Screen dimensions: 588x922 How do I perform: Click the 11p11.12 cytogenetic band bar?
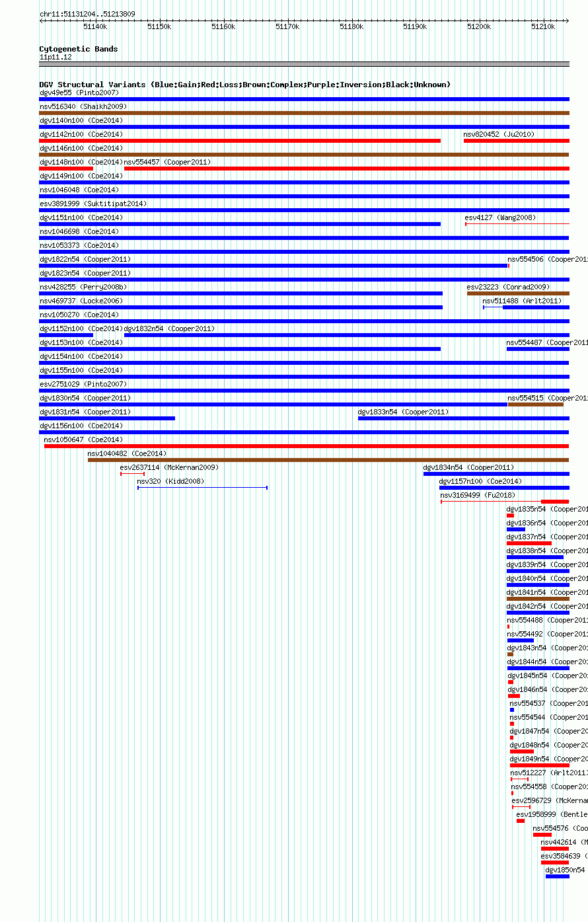point(305,64)
